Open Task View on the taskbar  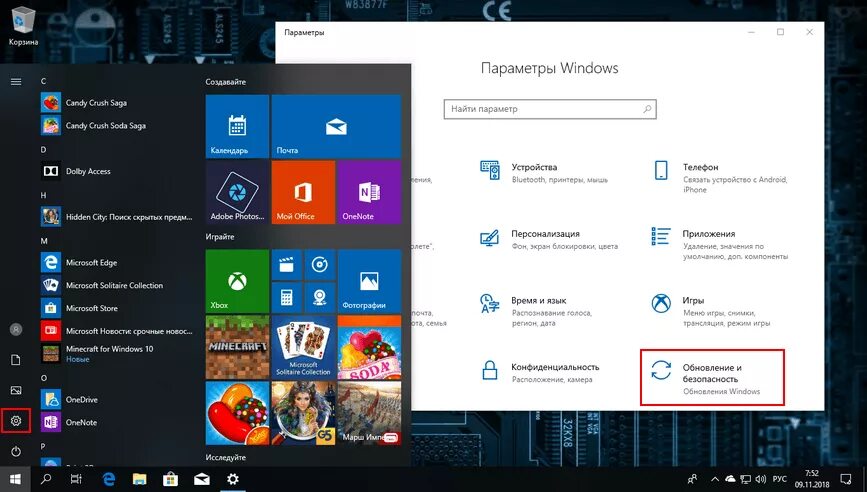coord(77,479)
